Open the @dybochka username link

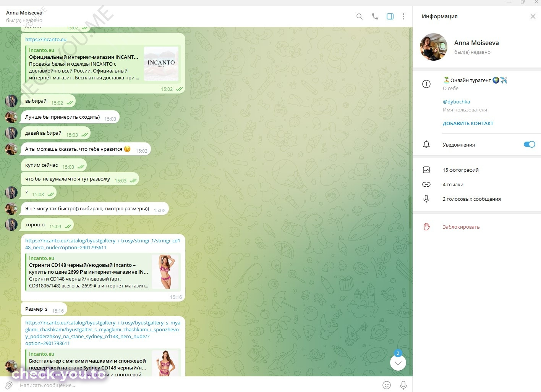click(456, 102)
